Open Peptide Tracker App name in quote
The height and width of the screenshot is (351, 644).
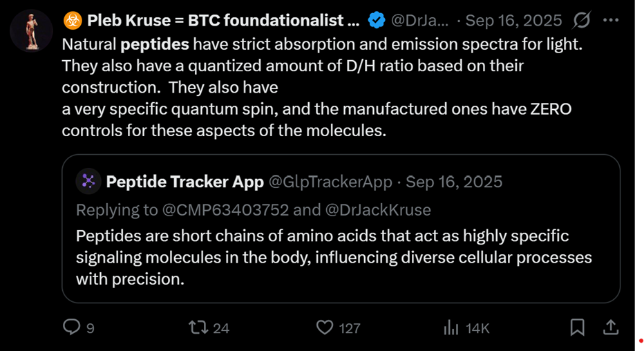click(x=184, y=182)
